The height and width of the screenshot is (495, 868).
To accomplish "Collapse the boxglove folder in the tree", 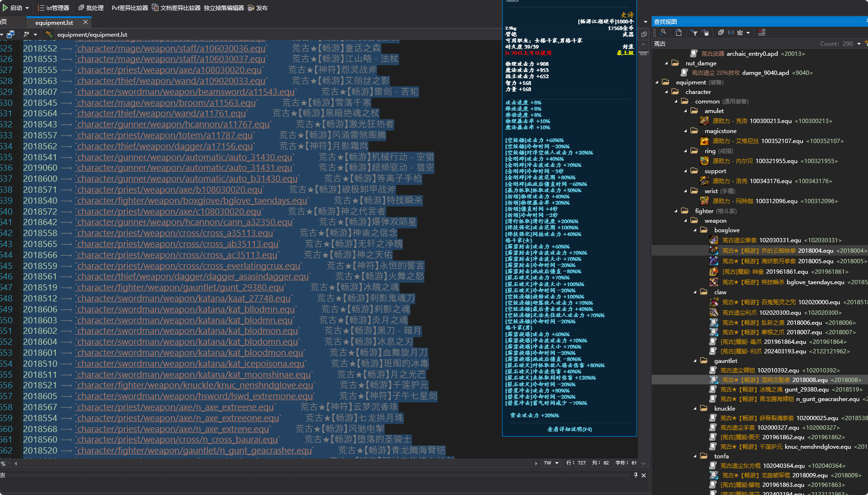I will pos(695,230).
